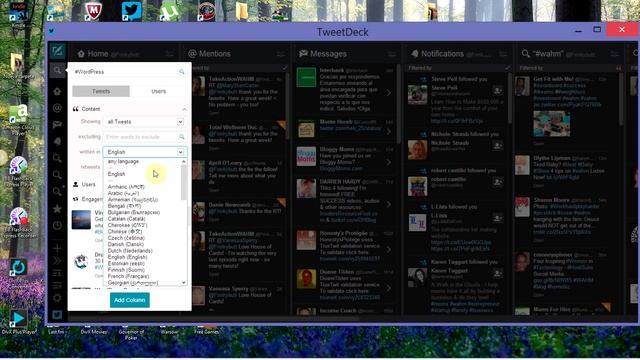Open the photo thumbnail in #wahm column

[551, 123]
